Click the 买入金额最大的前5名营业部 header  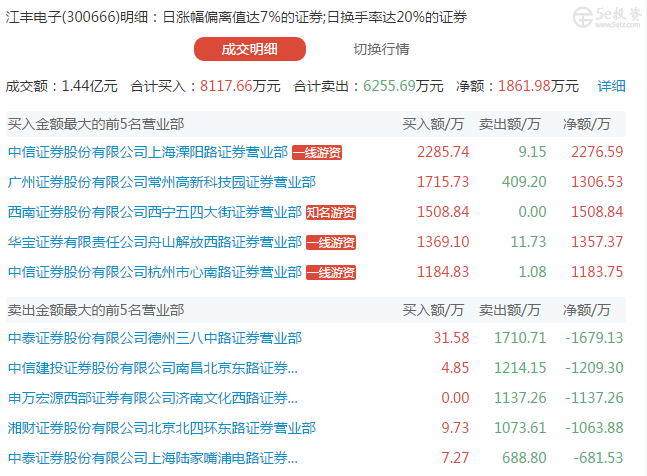pos(96,124)
